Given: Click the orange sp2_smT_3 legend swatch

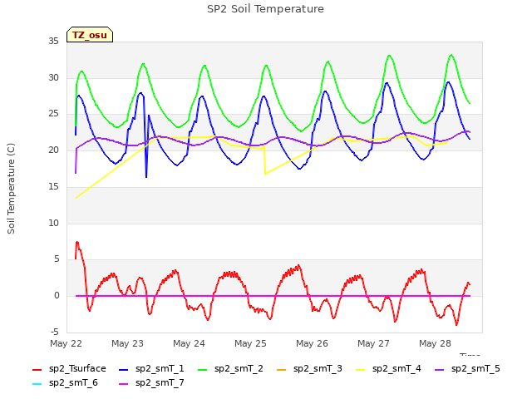Looking at the screenshot, I should [282, 369].
